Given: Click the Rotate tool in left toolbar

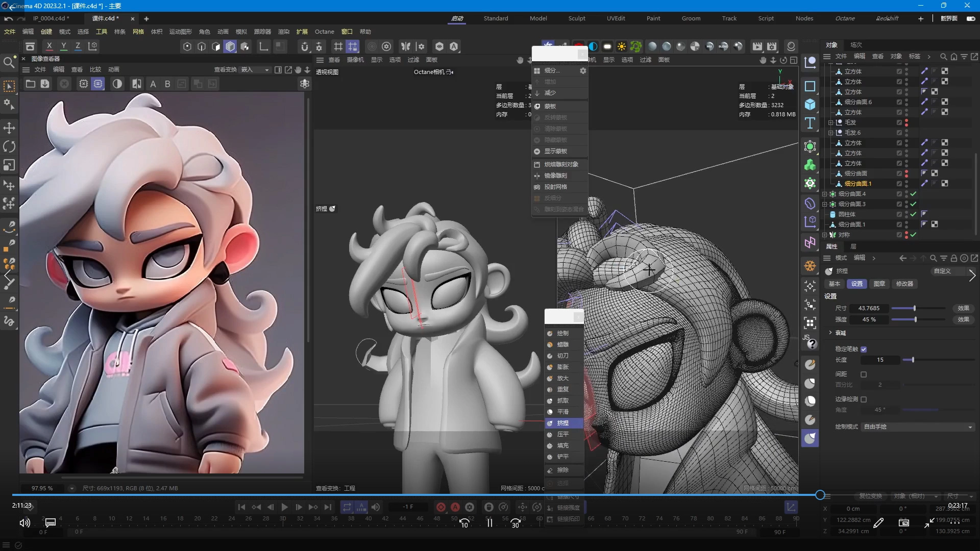Looking at the screenshot, I should pos(9,147).
